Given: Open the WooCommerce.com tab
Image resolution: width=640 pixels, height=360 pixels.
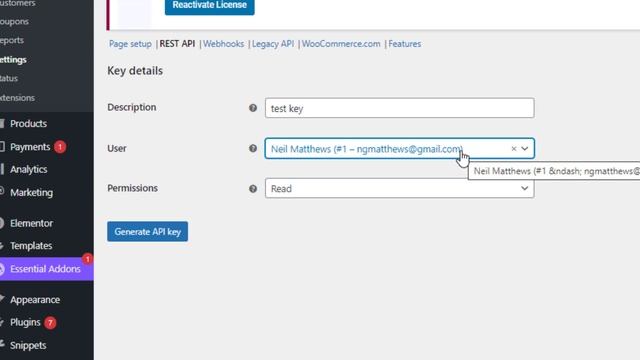Looking at the screenshot, I should pyautogui.click(x=341, y=44).
